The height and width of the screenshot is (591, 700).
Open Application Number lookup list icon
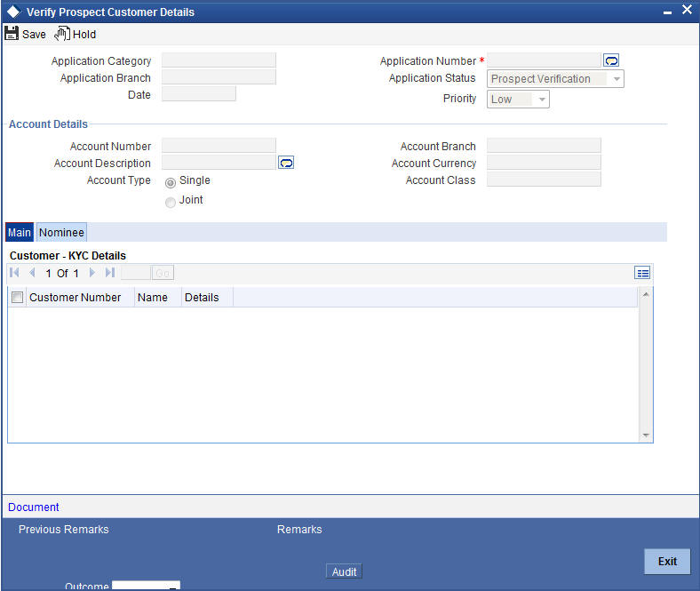coord(611,60)
